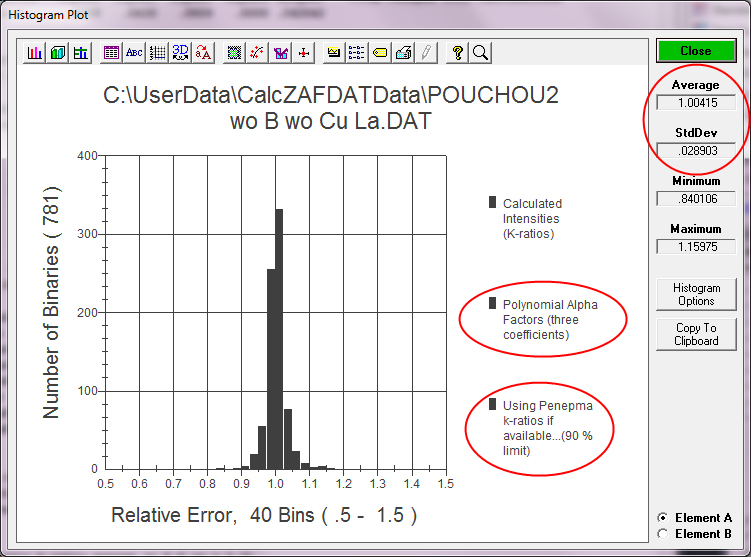This screenshot has height=557, width=751.
Task: Open the printer export icon
Action: (x=404, y=52)
